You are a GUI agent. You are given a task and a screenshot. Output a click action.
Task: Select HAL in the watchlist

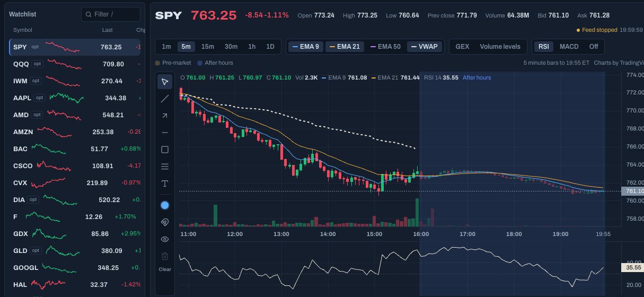tap(75, 285)
